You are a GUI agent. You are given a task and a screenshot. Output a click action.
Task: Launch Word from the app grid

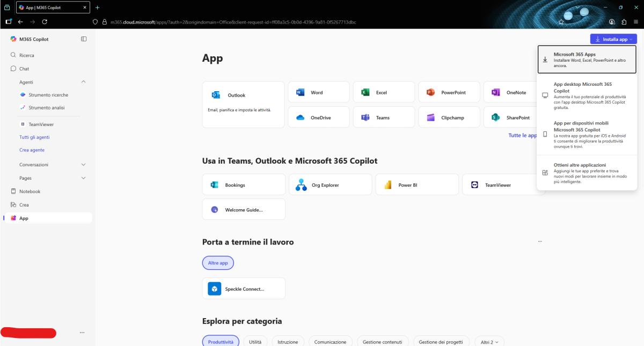click(x=319, y=92)
